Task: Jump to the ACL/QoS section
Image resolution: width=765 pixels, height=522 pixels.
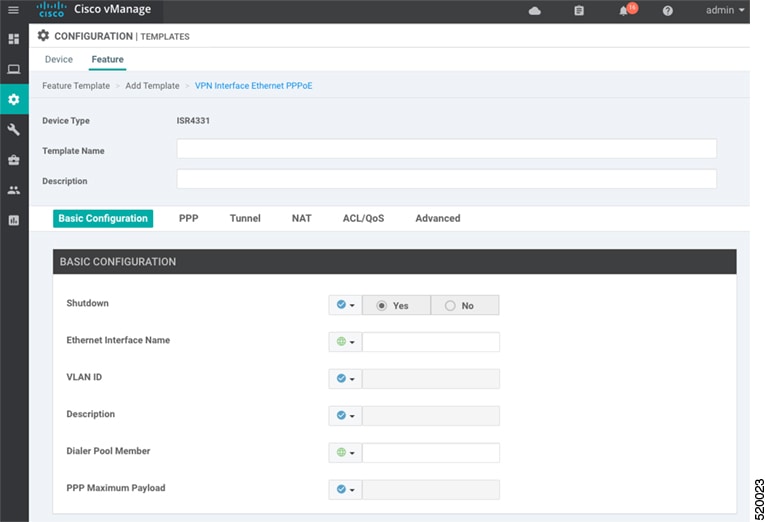Action: coord(363,219)
